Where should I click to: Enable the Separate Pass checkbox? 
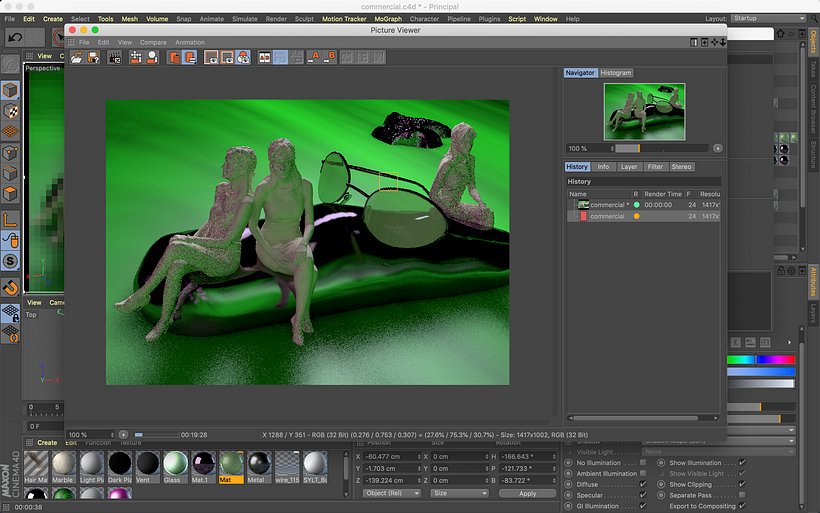tap(742, 495)
